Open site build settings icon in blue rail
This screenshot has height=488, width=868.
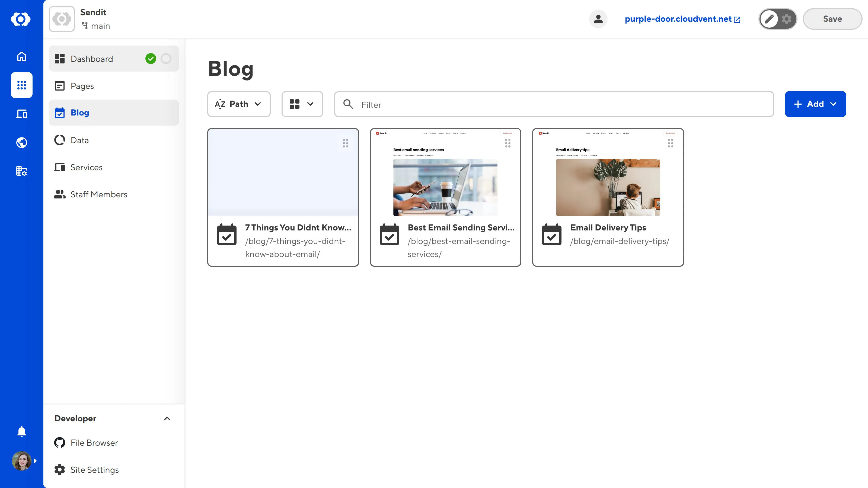[x=21, y=171]
